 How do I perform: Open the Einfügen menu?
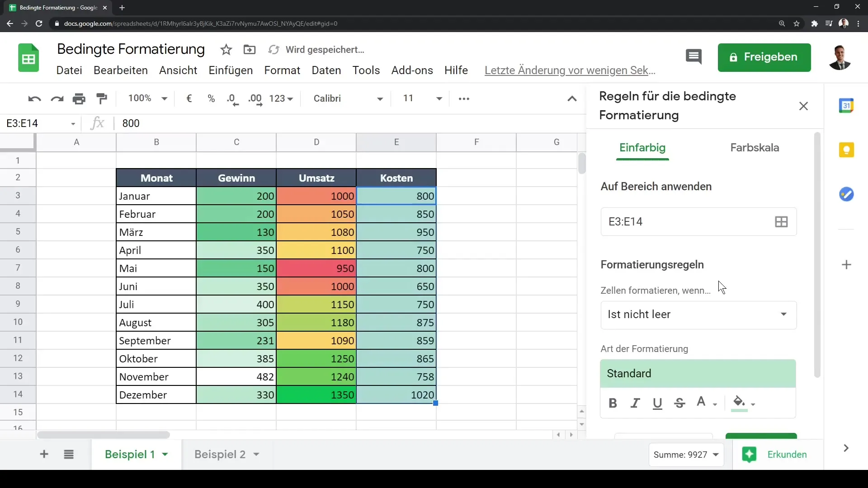click(x=231, y=70)
